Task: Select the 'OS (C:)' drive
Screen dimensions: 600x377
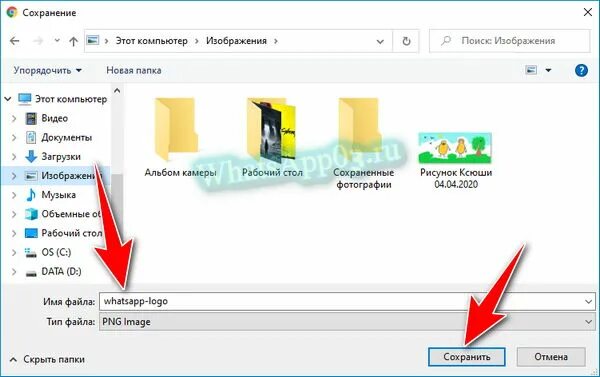Action: coord(56,252)
